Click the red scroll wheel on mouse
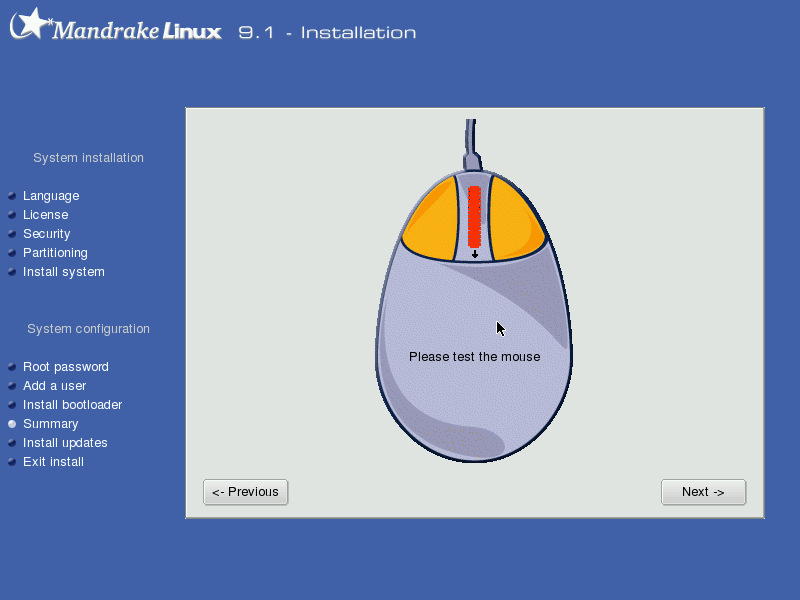The image size is (800, 600). (x=474, y=216)
